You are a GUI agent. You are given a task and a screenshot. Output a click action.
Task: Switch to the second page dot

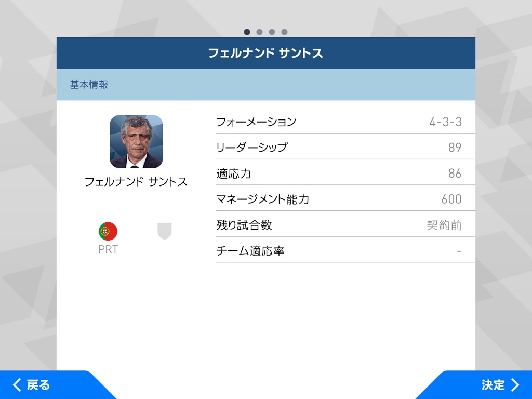pos(259,32)
